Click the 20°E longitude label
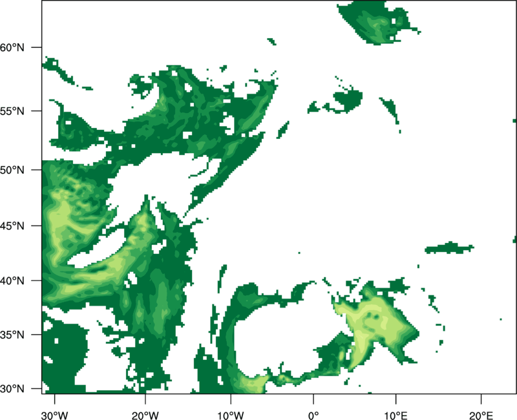 (x=481, y=415)
